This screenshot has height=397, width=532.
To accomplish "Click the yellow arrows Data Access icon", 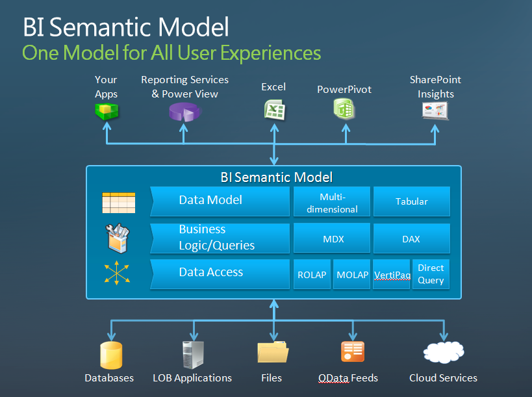I will pyautogui.click(x=117, y=273).
